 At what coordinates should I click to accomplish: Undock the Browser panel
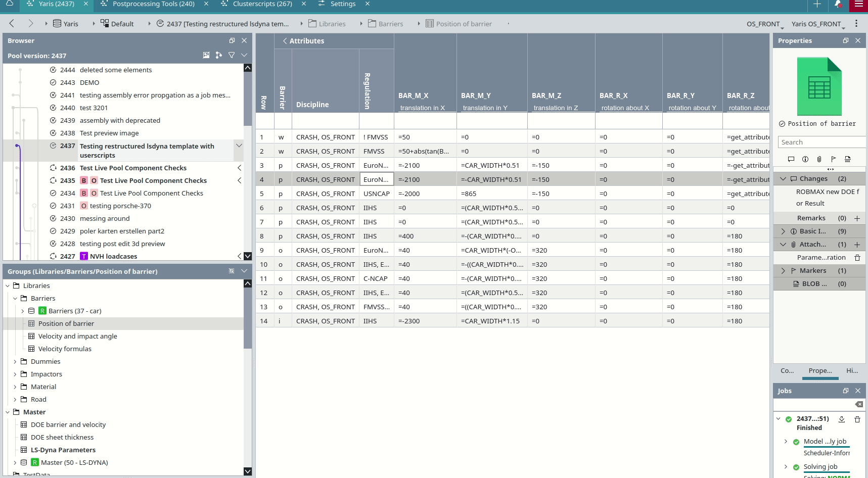[x=232, y=40]
